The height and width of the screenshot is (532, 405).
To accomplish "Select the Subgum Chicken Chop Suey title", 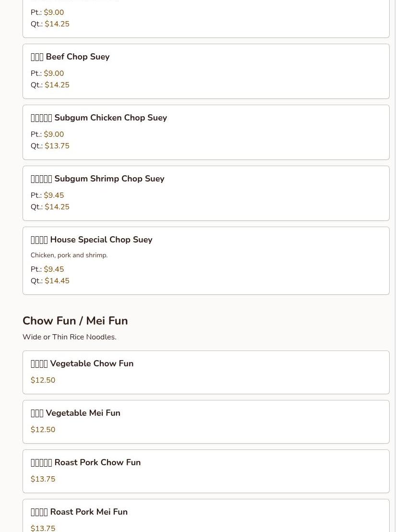I will coord(99,118).
